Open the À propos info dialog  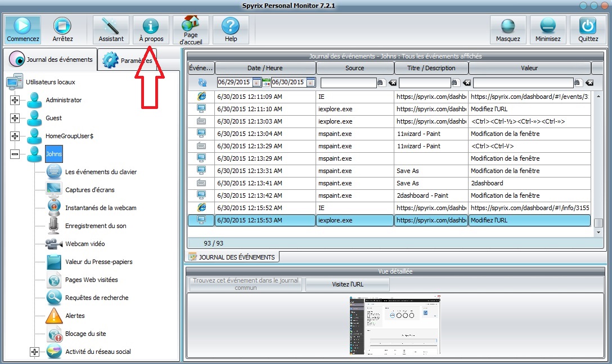[151, 30]
